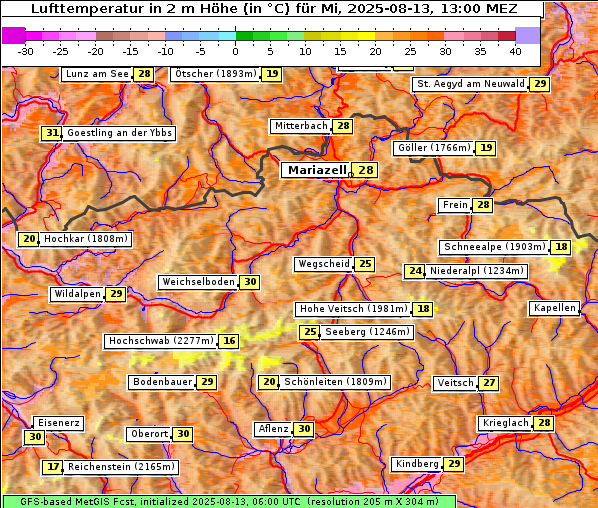Screen dimensions: 598x508
Task: Select the Ötscher (1893m) label
Action: (x=215, y=74)
